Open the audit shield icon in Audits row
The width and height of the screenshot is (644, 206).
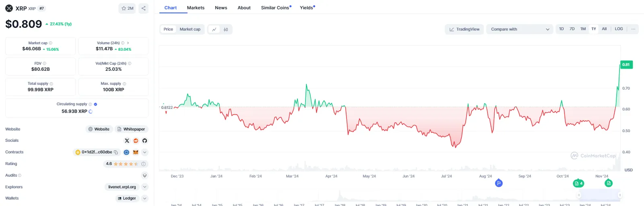(145, 175)
